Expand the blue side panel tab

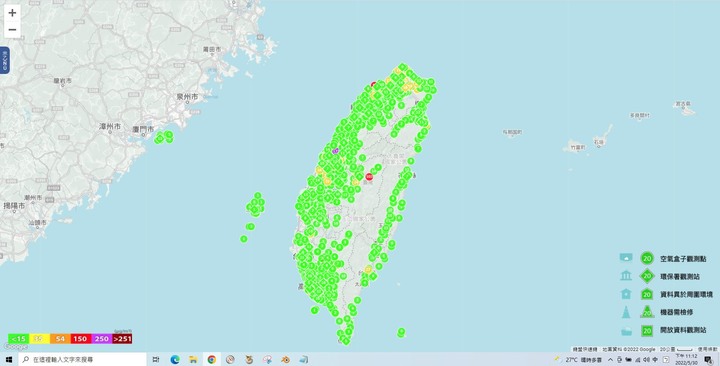point(5,60)
